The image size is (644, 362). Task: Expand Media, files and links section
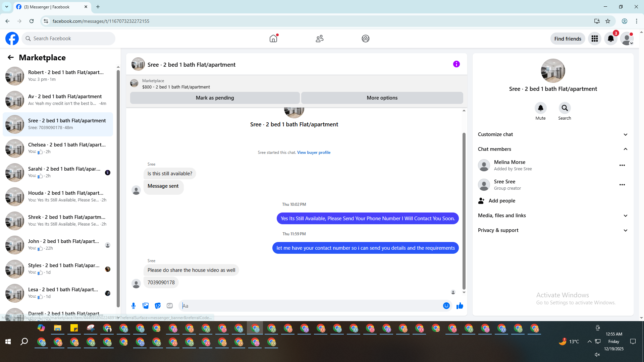click(x=625, y=216)
